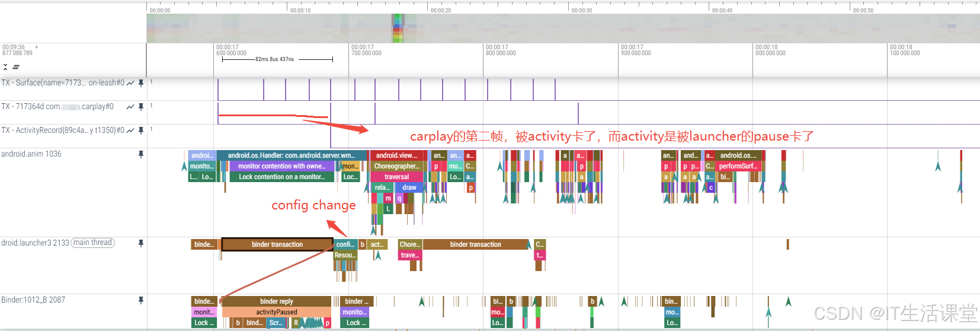980x331 pixels.
Task: Select the android.os.Handler com.android.server.wm slice
Action: (x=292, y=155)
